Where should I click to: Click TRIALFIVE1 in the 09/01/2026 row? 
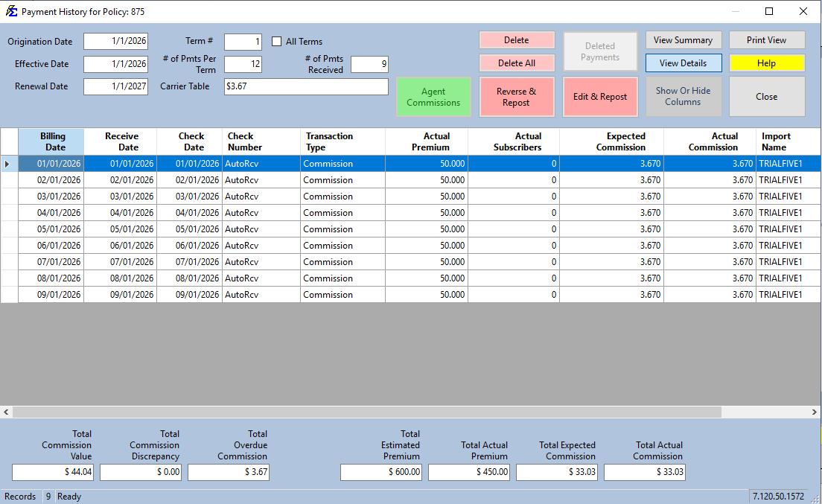pyautogui.click(x=788, y=295)
